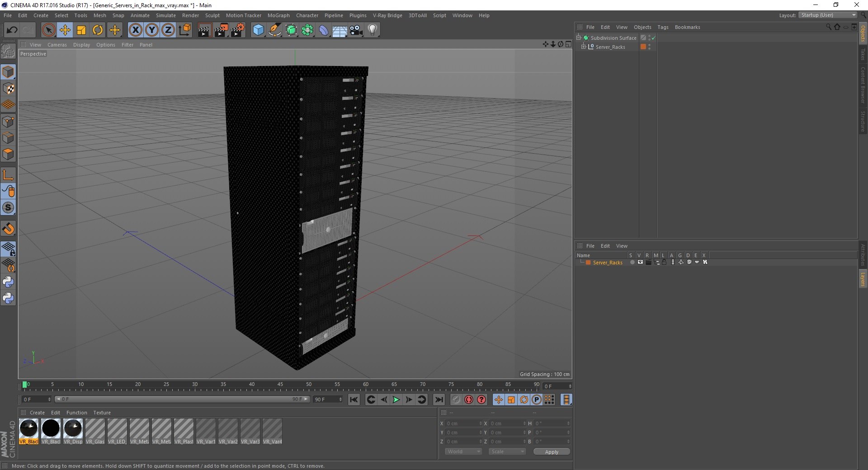
Task: Open the MoGraph menu
Action: [x=278, y=15]
